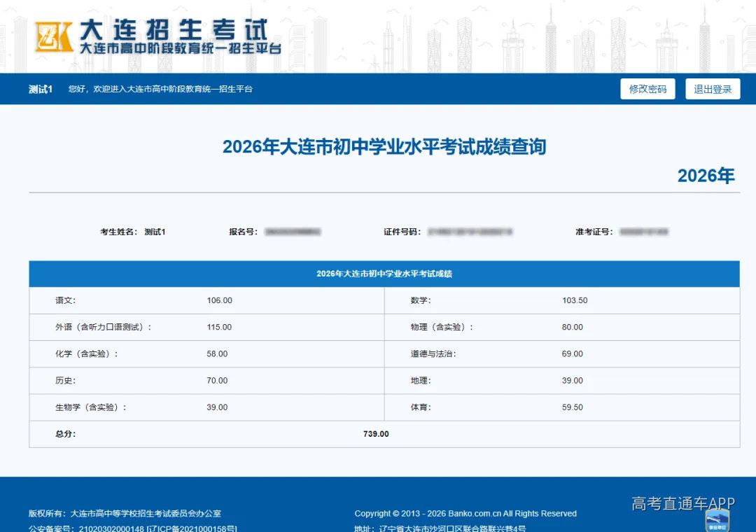Click the 化学（含实验）label
The image size is (756, 532).
point(86,354)
